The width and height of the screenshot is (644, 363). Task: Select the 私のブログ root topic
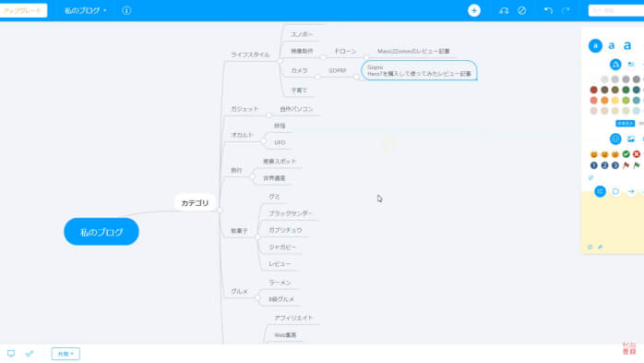[101, 232]
